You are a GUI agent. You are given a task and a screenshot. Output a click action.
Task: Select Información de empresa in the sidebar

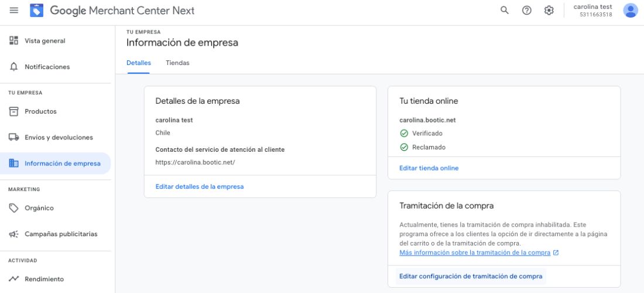pos(56,163)
